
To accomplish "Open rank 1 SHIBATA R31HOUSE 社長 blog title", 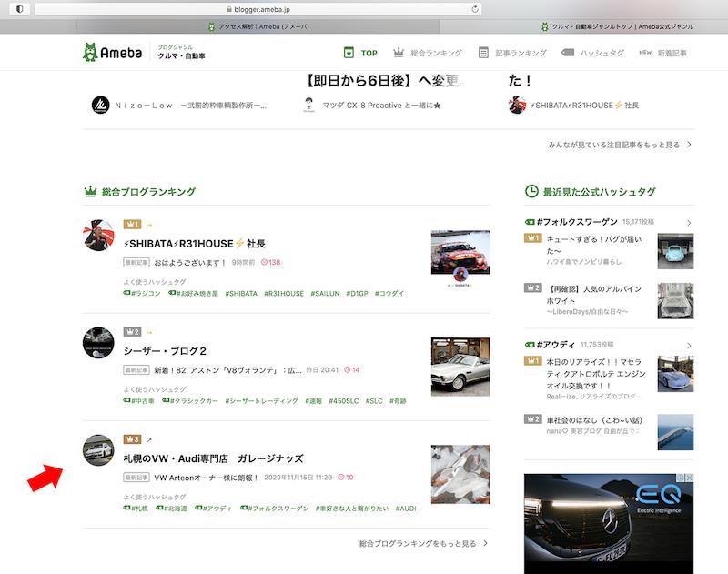I will (x=194, y=244).
